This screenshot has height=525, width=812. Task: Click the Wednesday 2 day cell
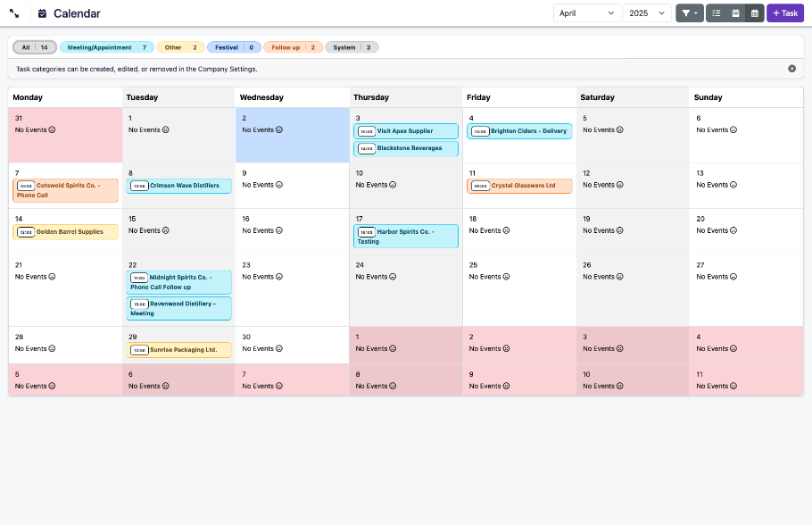[x=292, y=143]
